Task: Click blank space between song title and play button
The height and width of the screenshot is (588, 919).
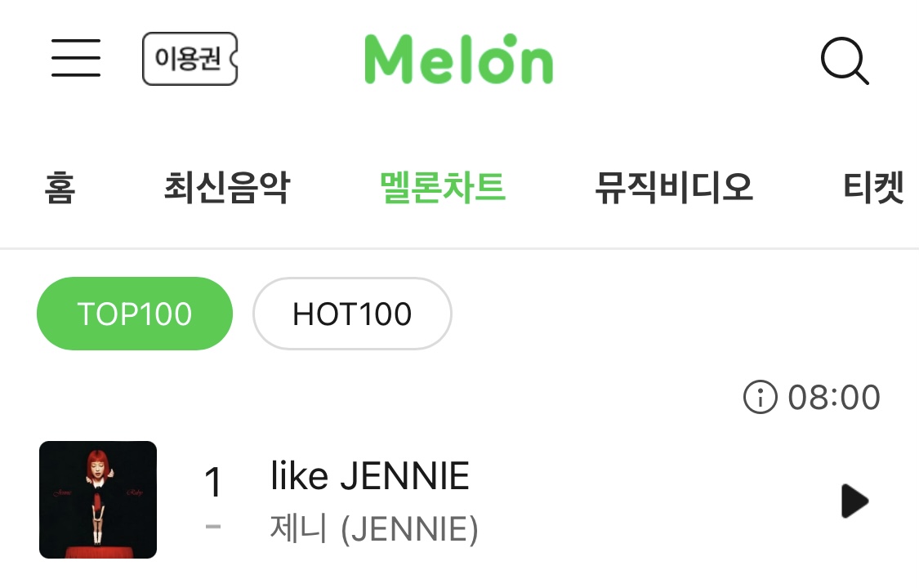Action: tap(654, 501)
